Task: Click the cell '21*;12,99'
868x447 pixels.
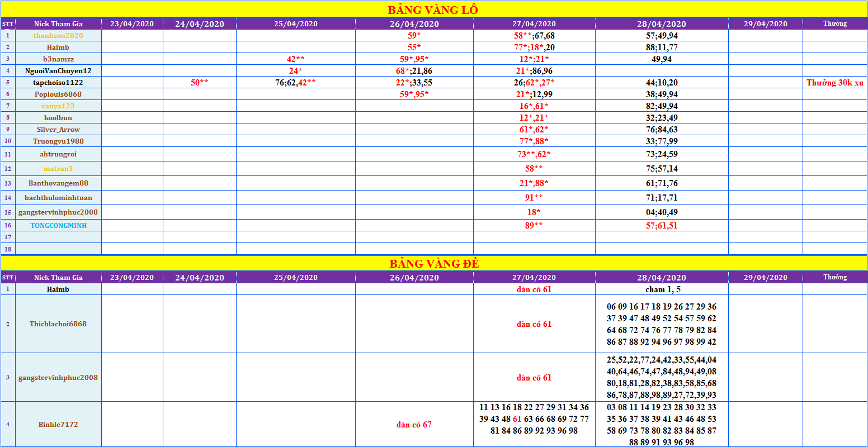Action: point(534,94)
